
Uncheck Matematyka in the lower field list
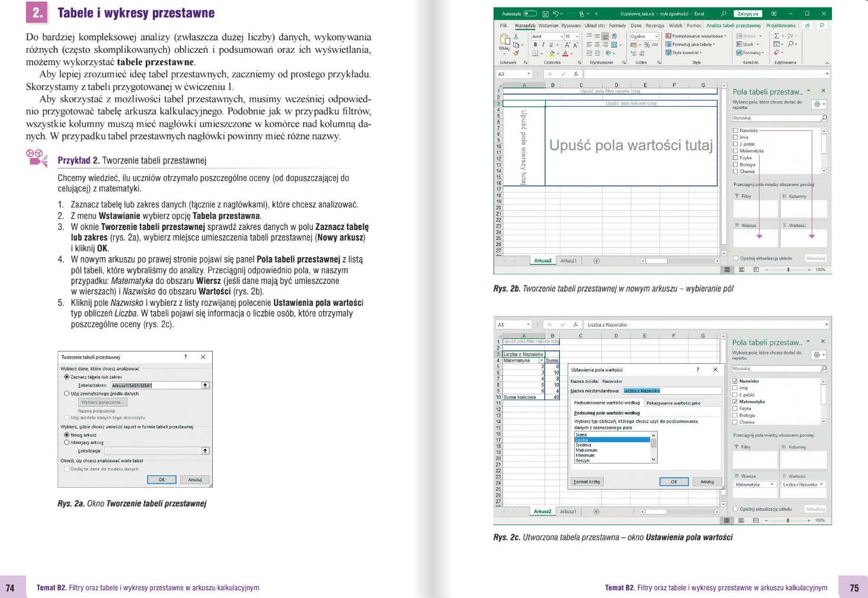click(x=736, y=402)
